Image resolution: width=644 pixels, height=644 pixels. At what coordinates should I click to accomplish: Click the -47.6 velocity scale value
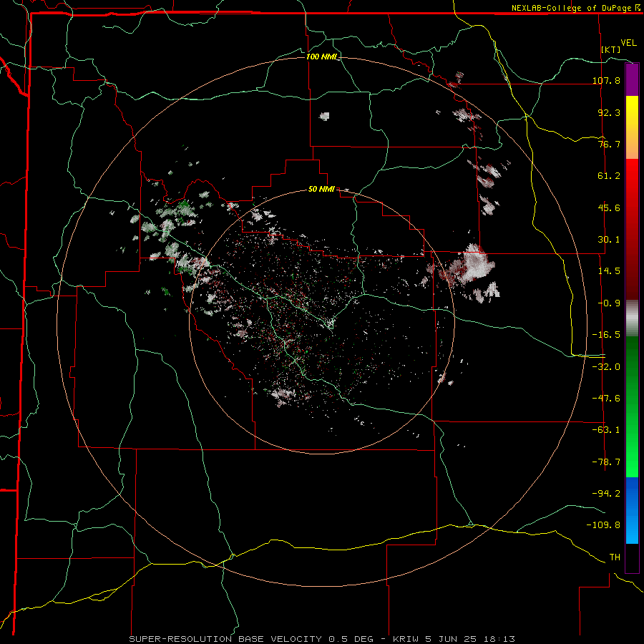click(x=606, y=399)
